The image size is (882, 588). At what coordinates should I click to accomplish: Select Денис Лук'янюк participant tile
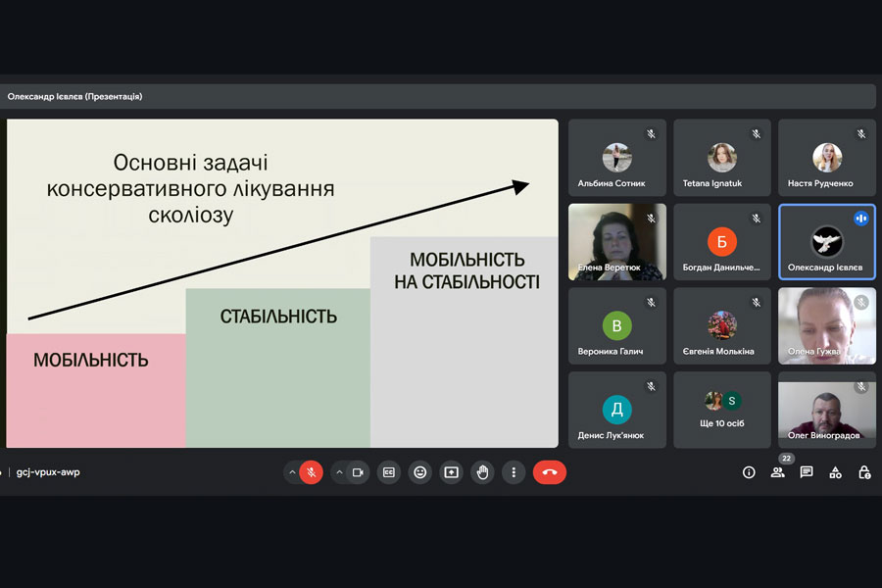[617, 410]
